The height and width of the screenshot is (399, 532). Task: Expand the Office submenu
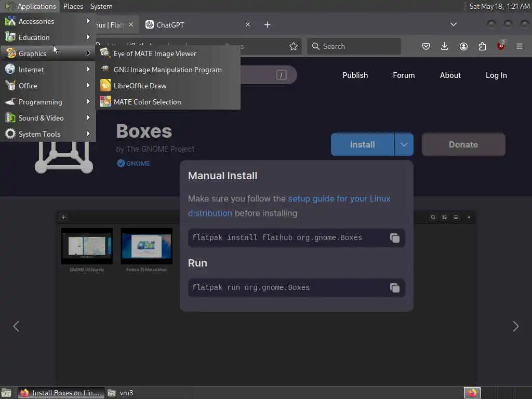tap(47, 86)
